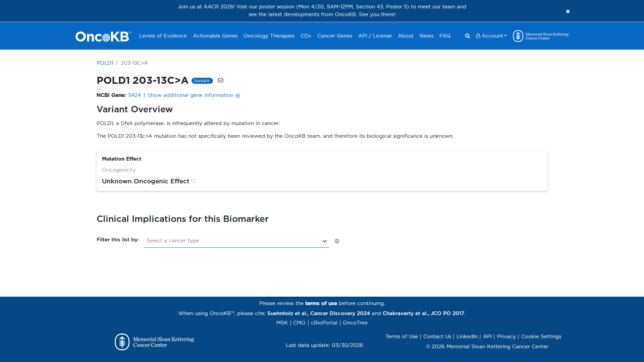Viewport: 644px width, 362px height.
Task: Go to the About page
Action: coord(406,36)
